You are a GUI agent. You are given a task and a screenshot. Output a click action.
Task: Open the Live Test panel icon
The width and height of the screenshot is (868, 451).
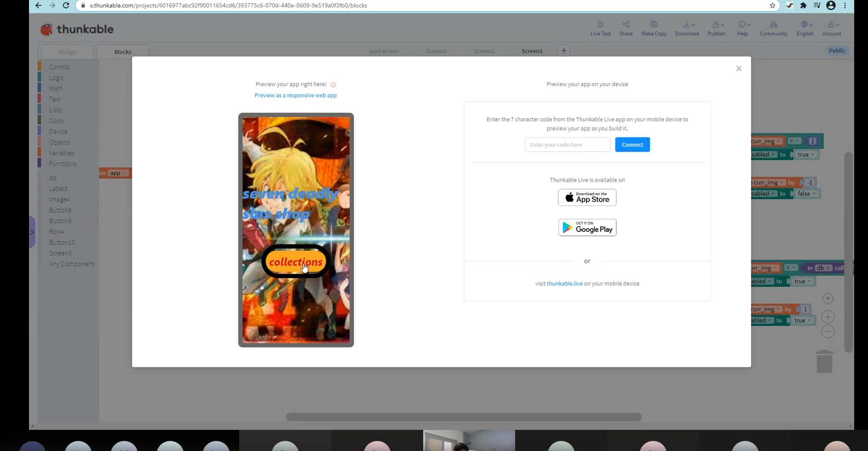pos(600,24)
